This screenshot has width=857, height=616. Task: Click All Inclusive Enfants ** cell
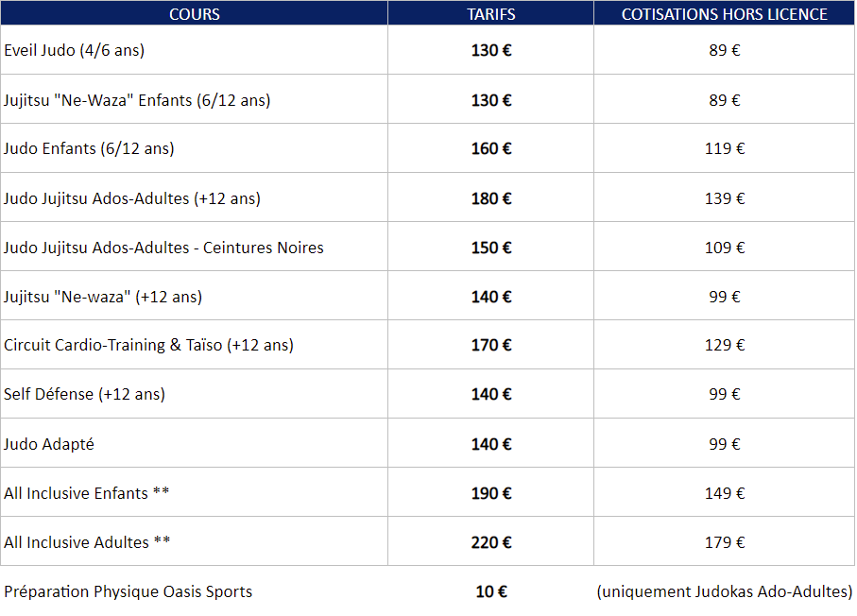[87, 492]
